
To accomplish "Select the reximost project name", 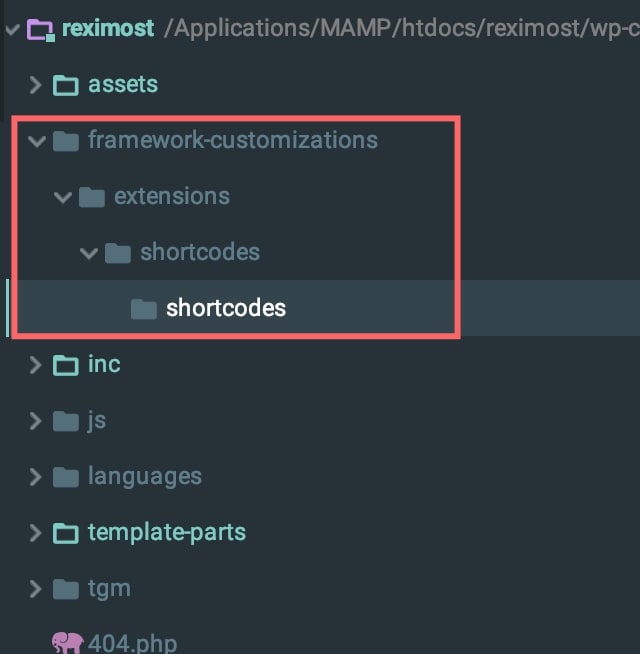I will click(x=108, y=28).
